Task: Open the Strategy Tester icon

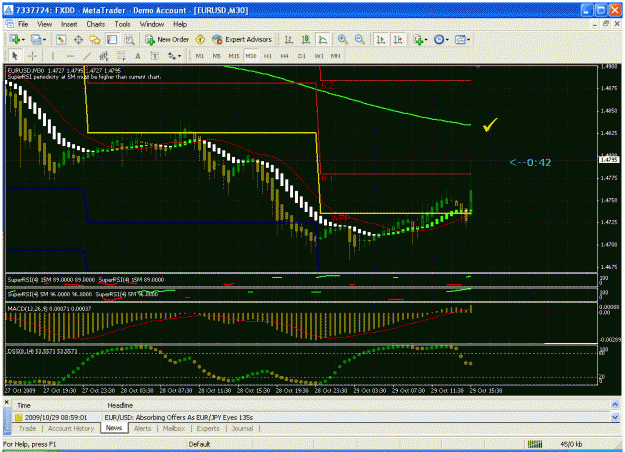Action: [x=129, y=39]
